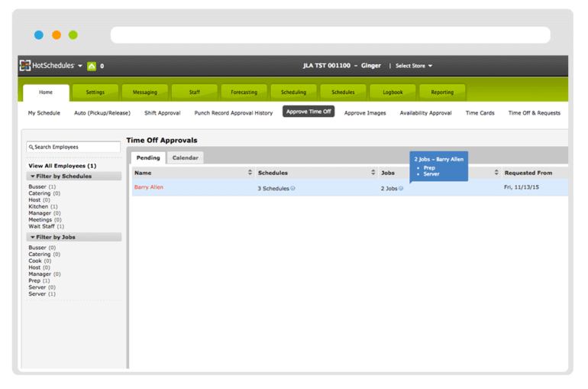This screenshot has height=389, width=588.
Task: Open the Schedules tab
Action: click(343, 92)
